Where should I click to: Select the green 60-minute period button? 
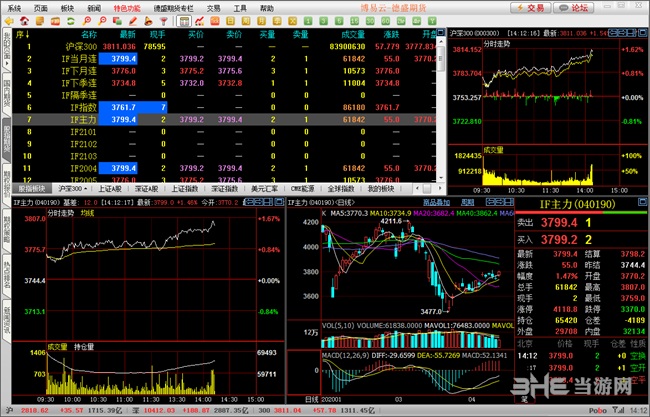click(386, 21)
